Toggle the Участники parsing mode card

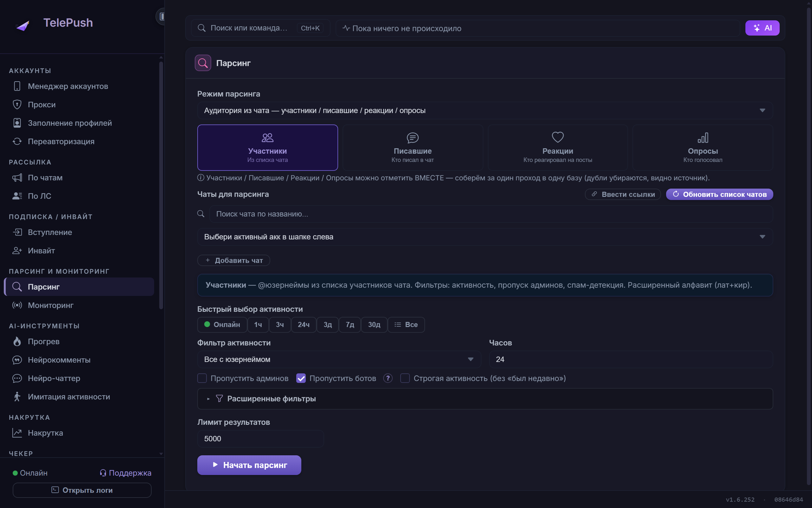click(267, 148)
